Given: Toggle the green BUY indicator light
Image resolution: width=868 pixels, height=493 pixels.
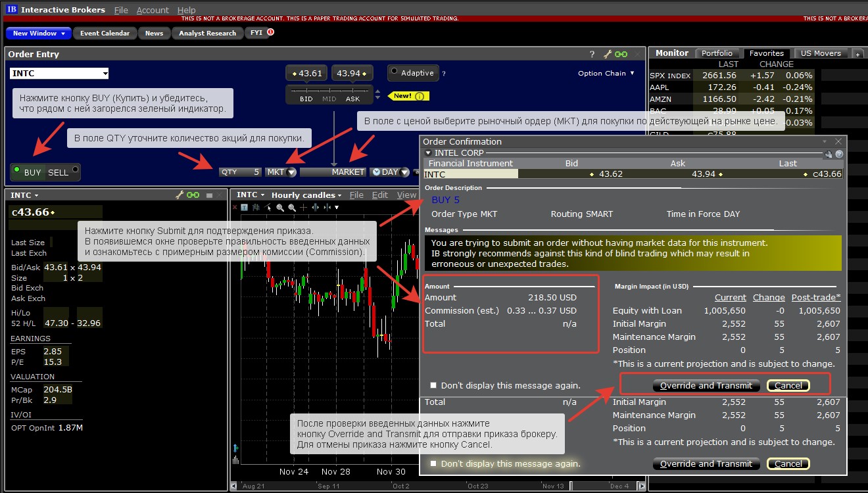Looking at the screenshot, I should coord(16,170).
